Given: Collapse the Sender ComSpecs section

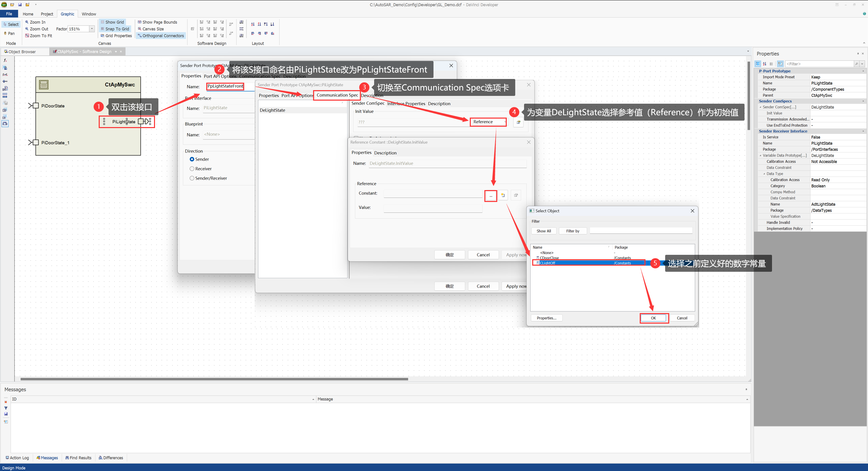Looking at the screenshot, I should click(x=863, y=101).
